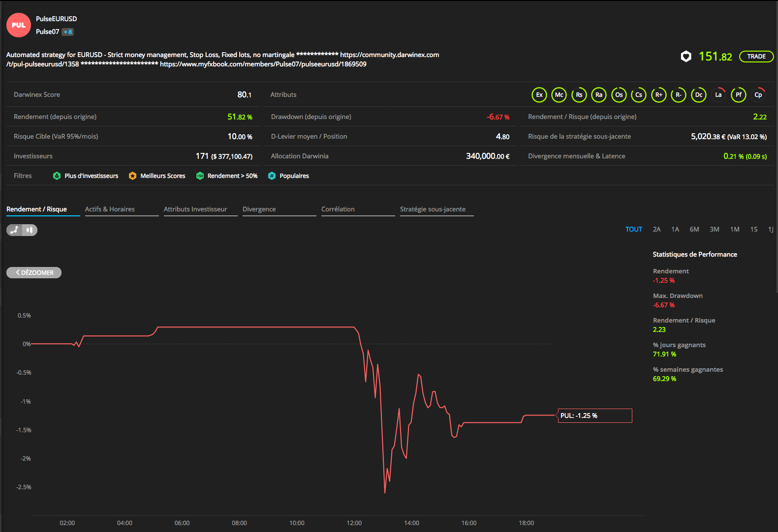Select the 1J time range
778x532 pixels.
coord(771,229)
